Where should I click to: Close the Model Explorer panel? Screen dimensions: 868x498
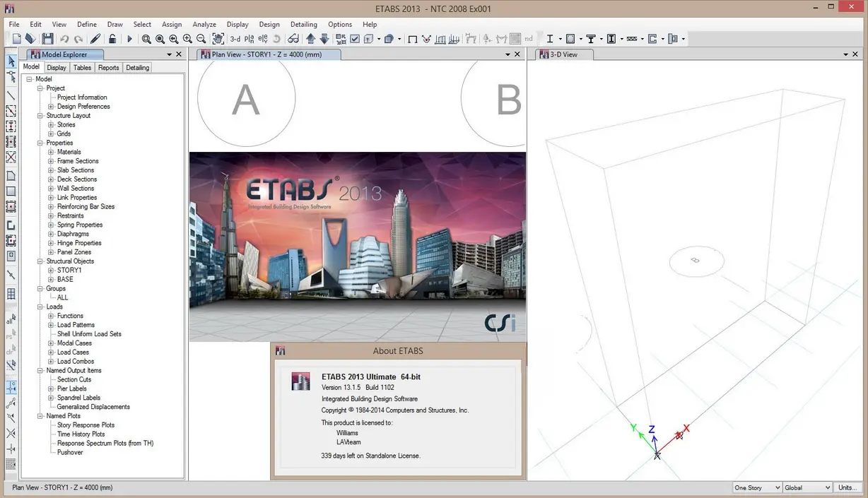point(179,54)
